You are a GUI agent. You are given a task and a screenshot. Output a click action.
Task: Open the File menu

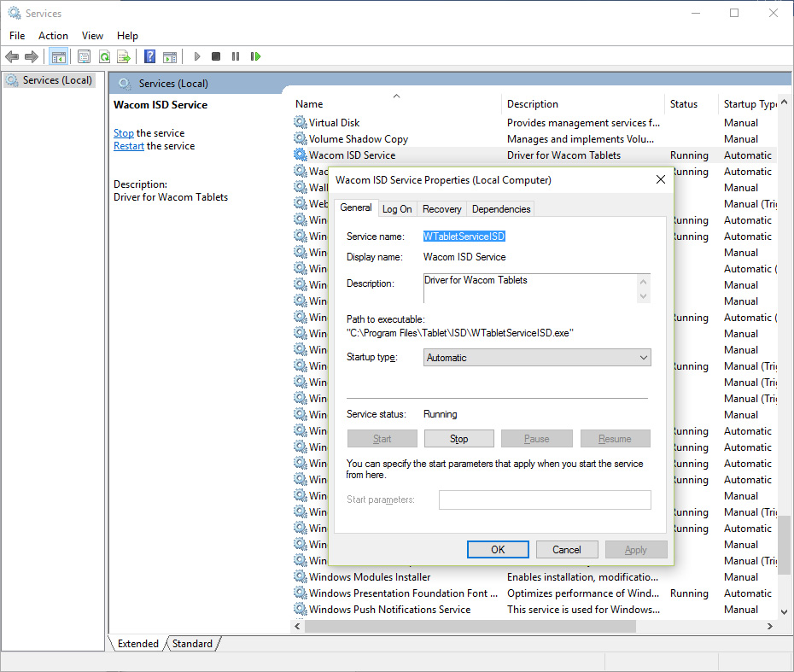17,36
